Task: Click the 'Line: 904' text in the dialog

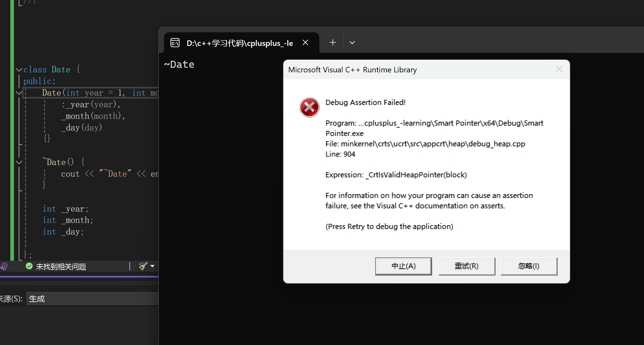Action: pos(340,154)
